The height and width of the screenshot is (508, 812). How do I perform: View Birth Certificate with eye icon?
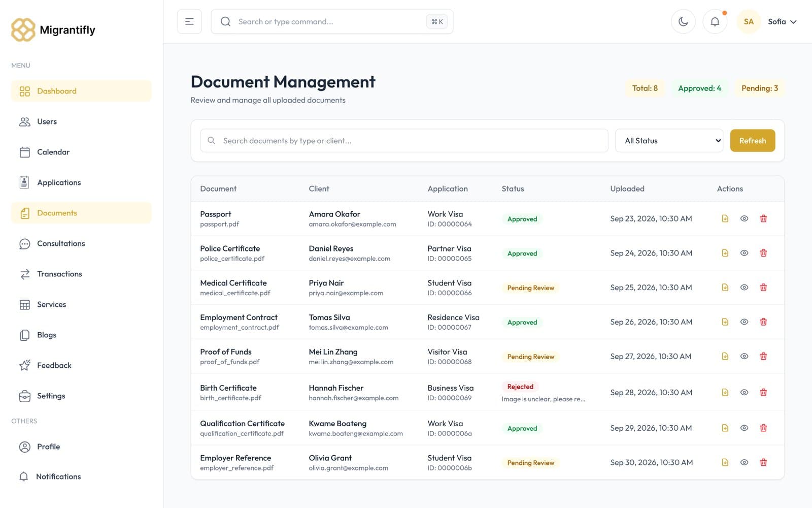pos(744,392)
